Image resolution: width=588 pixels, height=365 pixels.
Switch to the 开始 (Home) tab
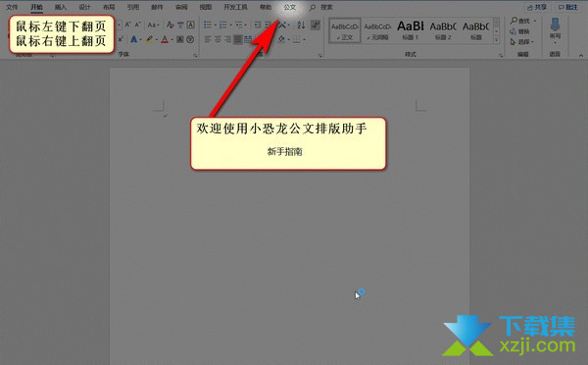(x=36, y=7)
